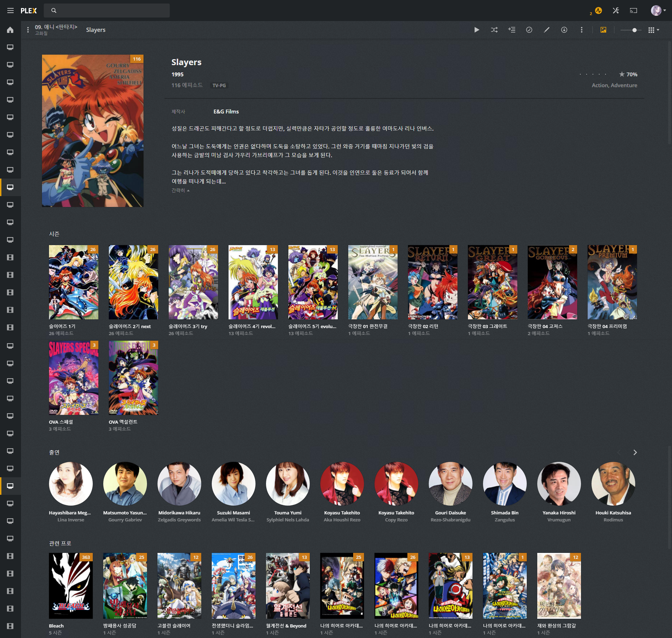This screenshot has height=638, width=672.
Task: Open OVA 엑설런트 season
Action: [133, 378]
